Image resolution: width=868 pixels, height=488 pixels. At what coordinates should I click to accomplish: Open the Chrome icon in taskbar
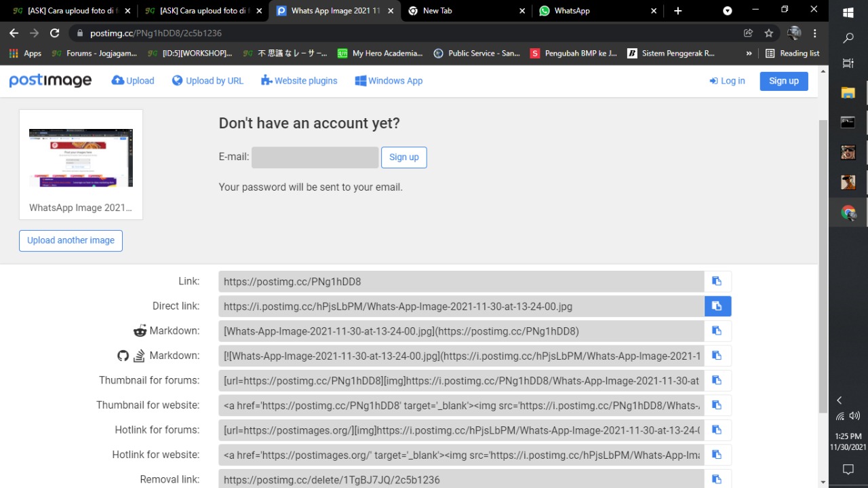[848, 212]
